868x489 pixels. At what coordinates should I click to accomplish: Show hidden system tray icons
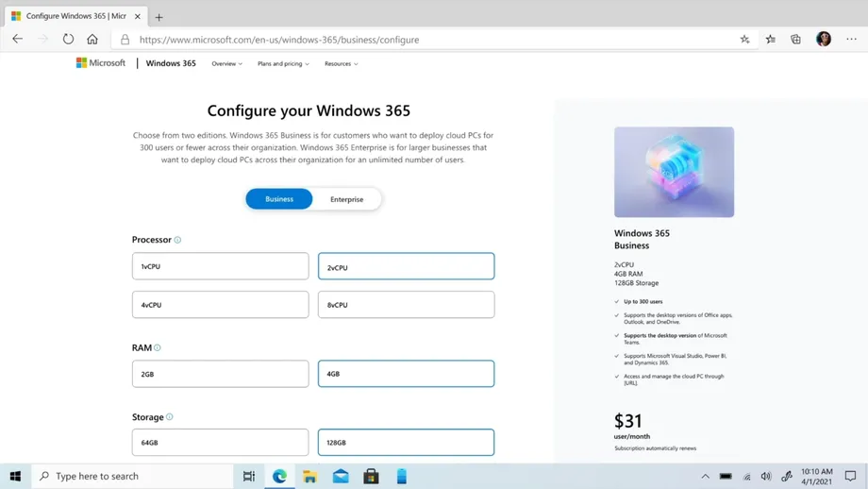pos(706,477)
